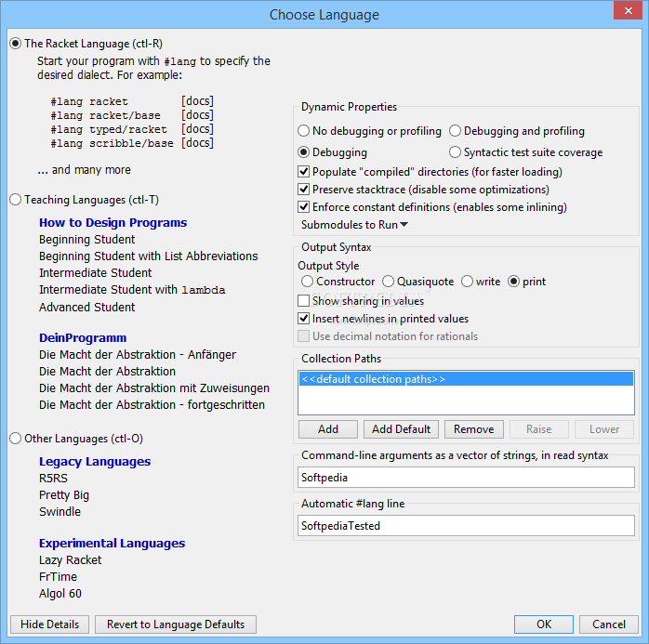Screen dimensions: 649x644
Task: Select the Debugging radio button
Action: [303, 152]
